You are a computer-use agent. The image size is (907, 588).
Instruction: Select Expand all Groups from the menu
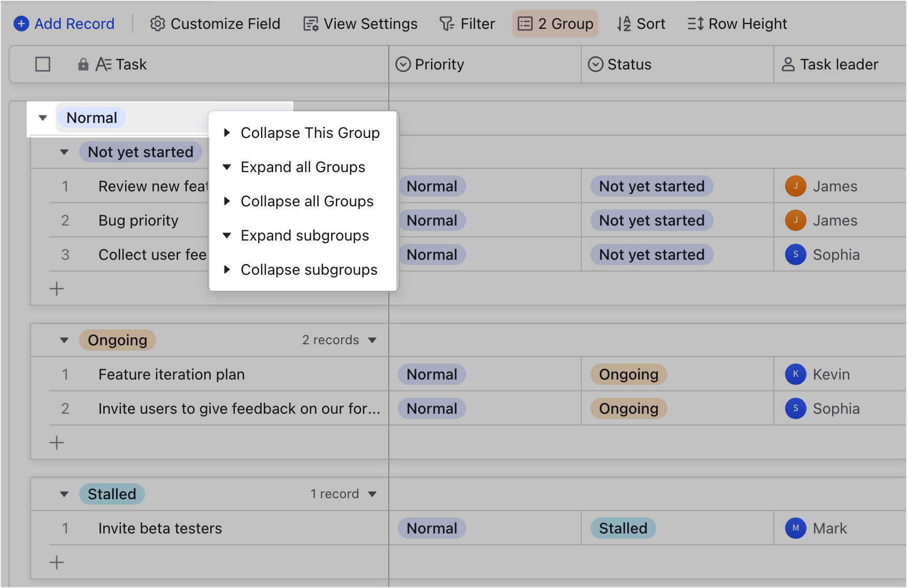[x=303, y=167]
